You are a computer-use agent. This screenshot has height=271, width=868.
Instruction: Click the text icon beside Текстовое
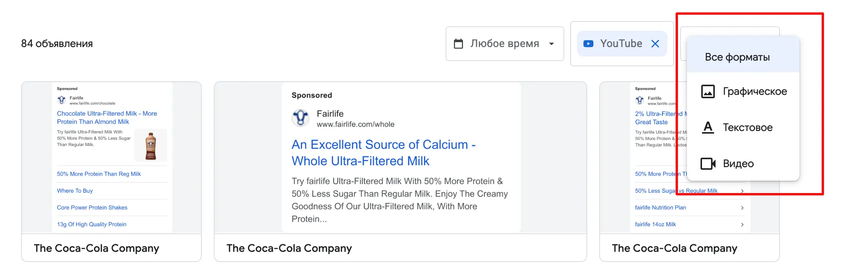pyautogui.click(x=708, y=128)
